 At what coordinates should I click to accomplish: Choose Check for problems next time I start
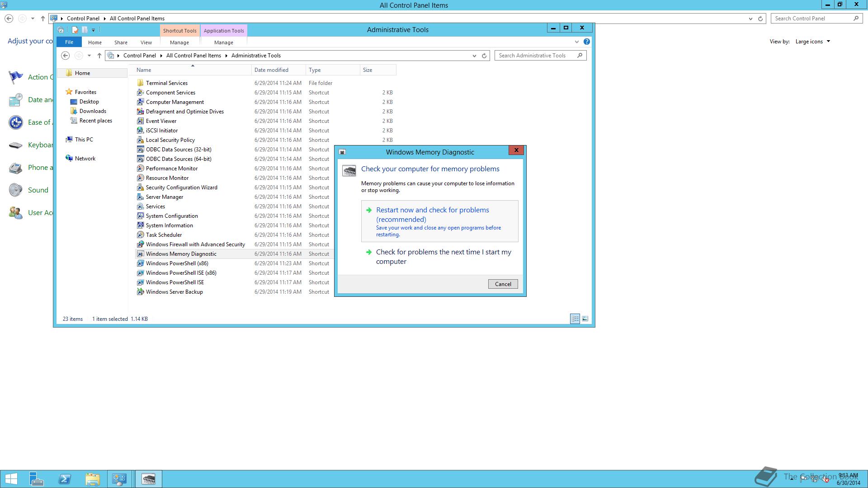click(439, 257)
